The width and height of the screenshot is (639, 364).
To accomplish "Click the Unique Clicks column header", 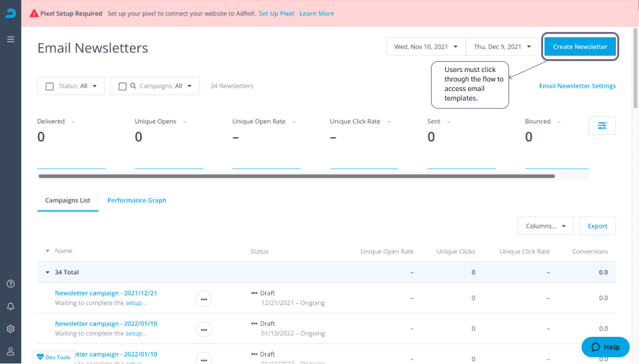I will coord(455,252).
